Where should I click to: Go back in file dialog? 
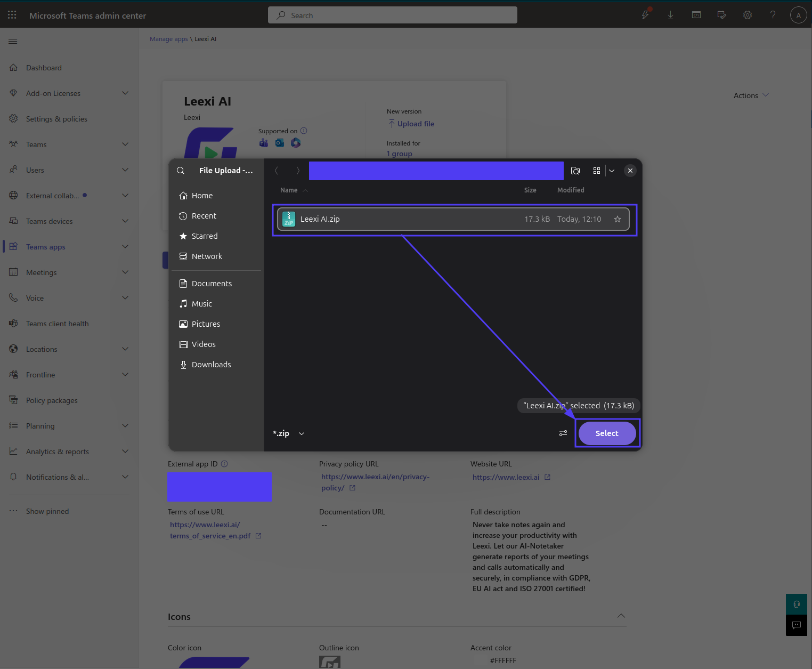(277, 171)
